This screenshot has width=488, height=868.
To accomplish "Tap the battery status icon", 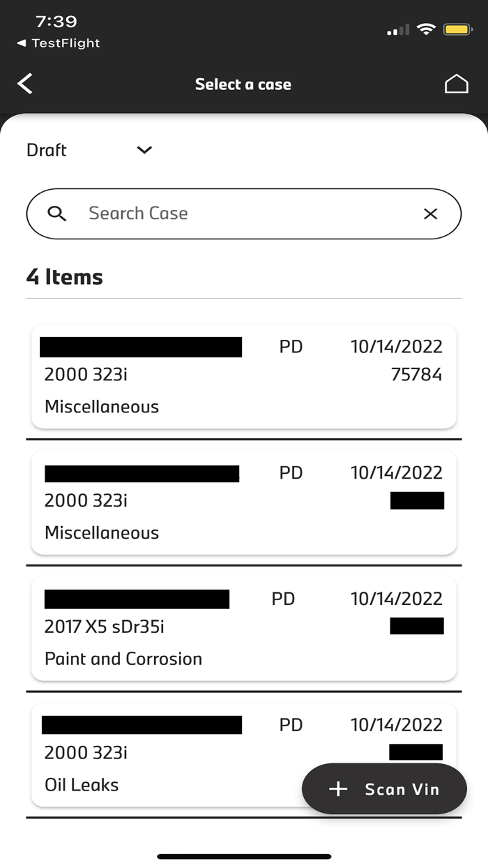I will pos(457,30).
